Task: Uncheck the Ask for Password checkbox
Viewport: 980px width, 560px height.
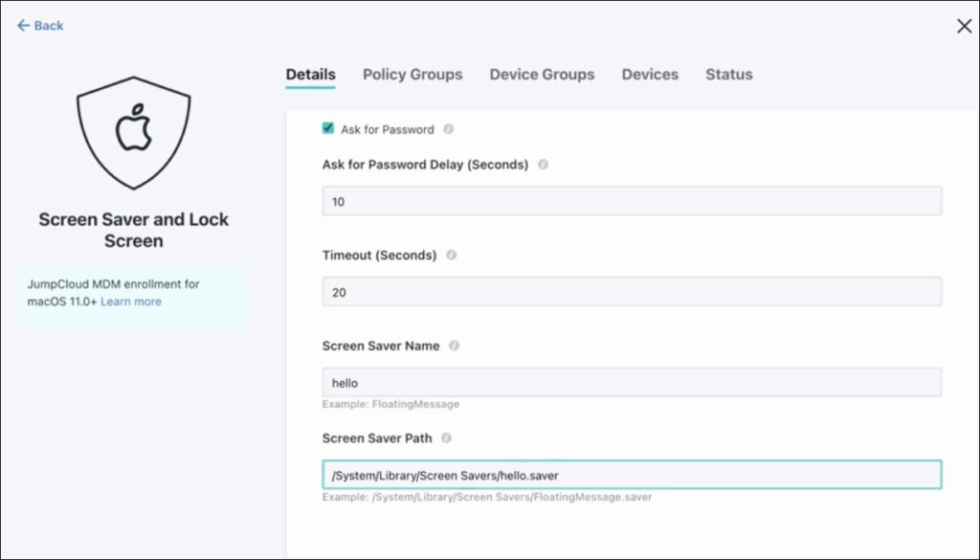Action: pos(328,128)
